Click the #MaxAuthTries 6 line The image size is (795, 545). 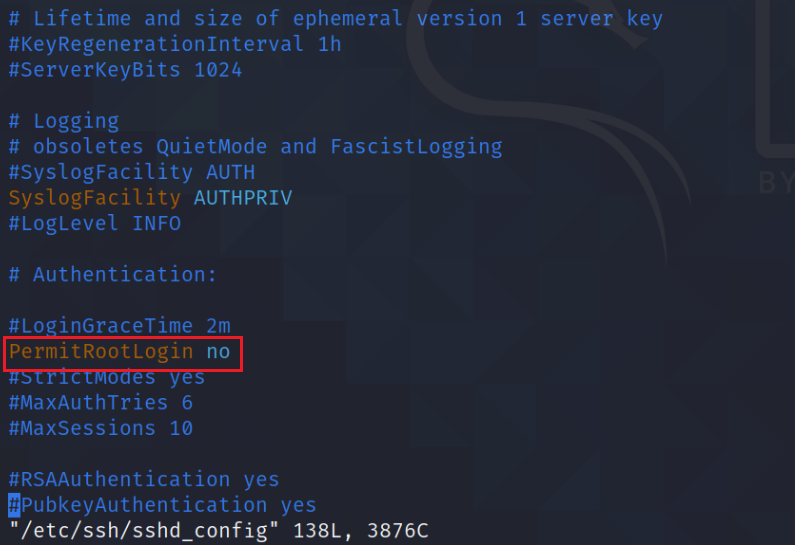[101, 403]
